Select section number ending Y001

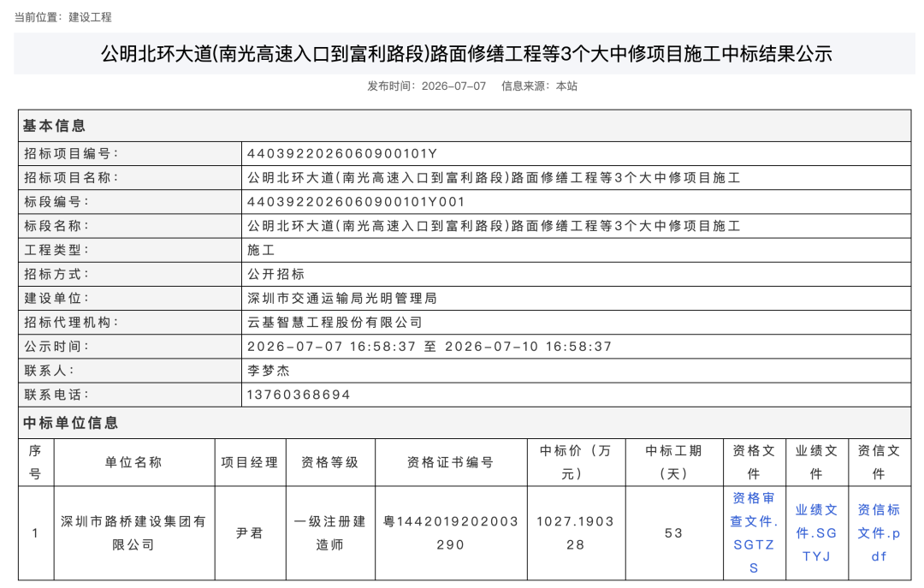[x=356, y=202]
